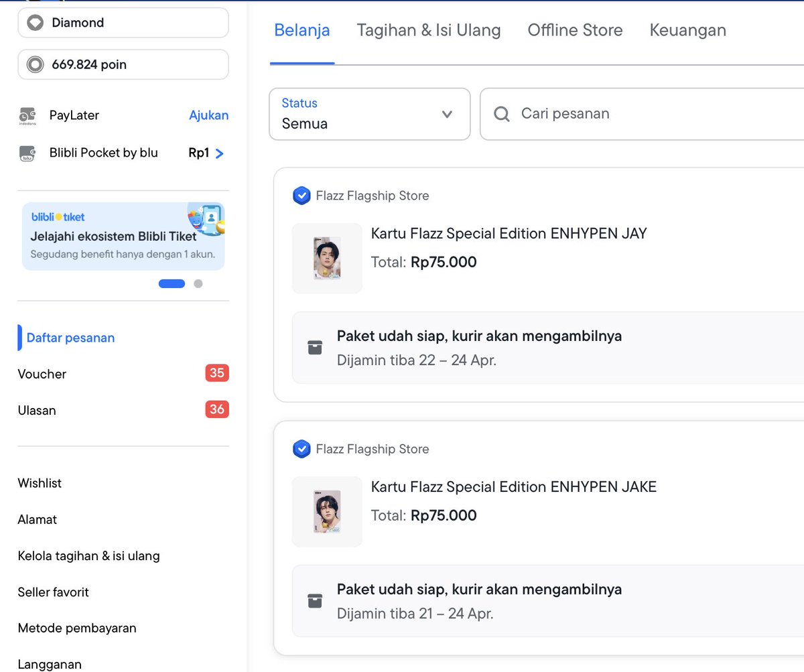Click the Ulasan count badge 36
Viewport: 804px width, 672px height.
tap(217, 409)
